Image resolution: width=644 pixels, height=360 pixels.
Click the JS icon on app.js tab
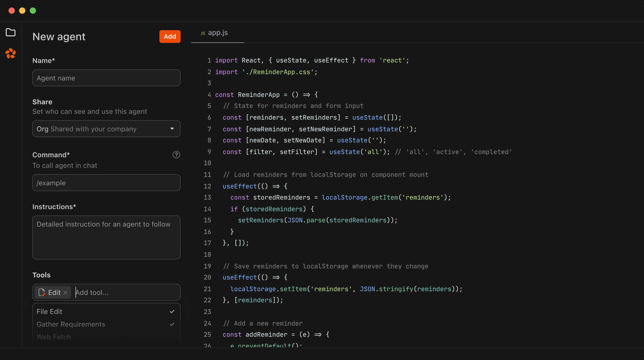pos(203,33)
